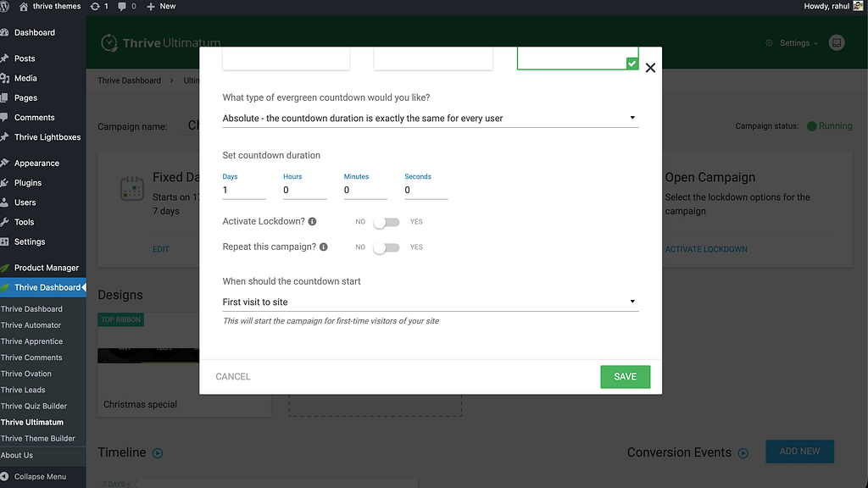Open Plugins in the WordPress sidebar
Viewport: 868px width, 488px height.
tap(28, 183)
